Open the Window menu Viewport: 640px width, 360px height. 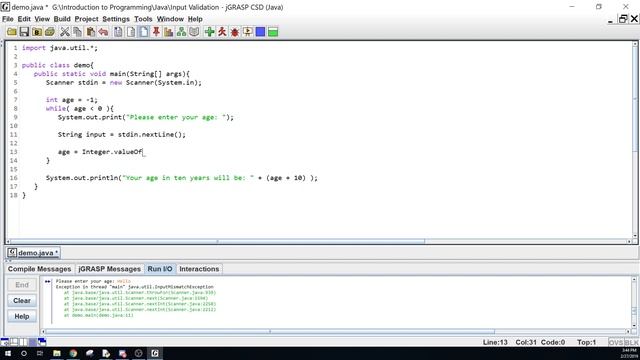(x=170, y=19)
